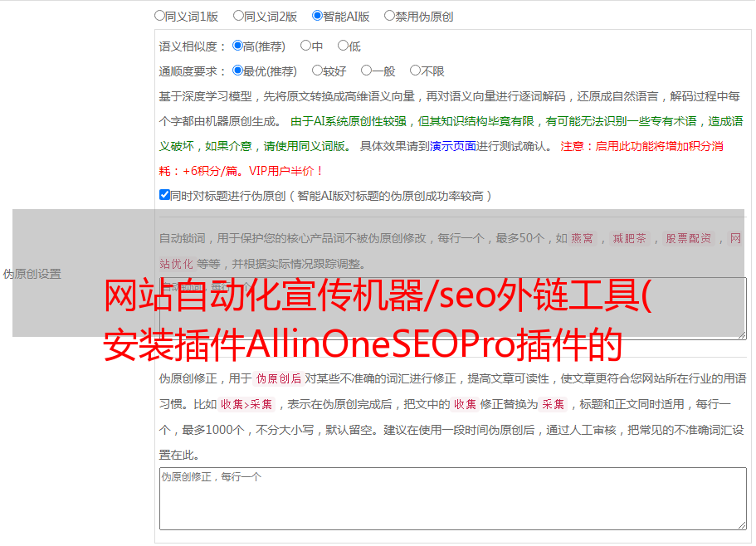Click the 伪原创设置 label
Screen dimensions: 756x546
click(x=32, y=274)
